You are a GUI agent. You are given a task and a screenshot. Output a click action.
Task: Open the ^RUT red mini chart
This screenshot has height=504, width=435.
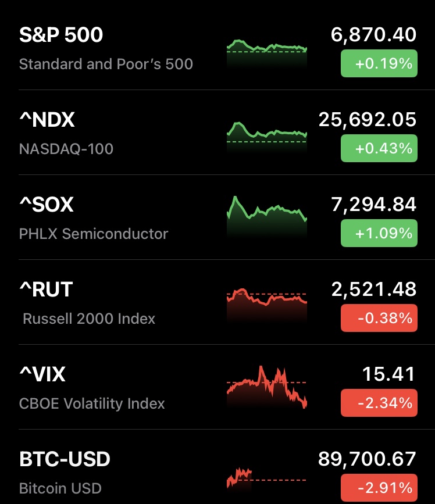266,302
